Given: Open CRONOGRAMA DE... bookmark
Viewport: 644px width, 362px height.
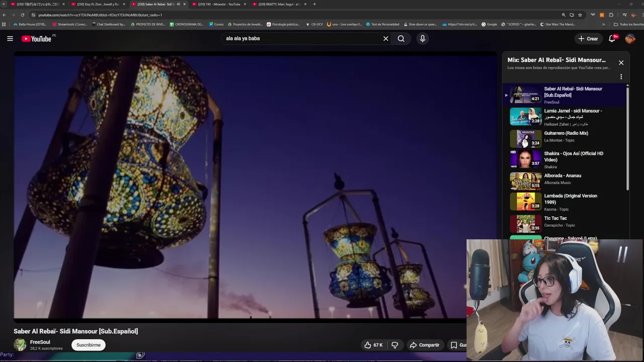Looking at the screenshot, I should (x=187, y=24).
